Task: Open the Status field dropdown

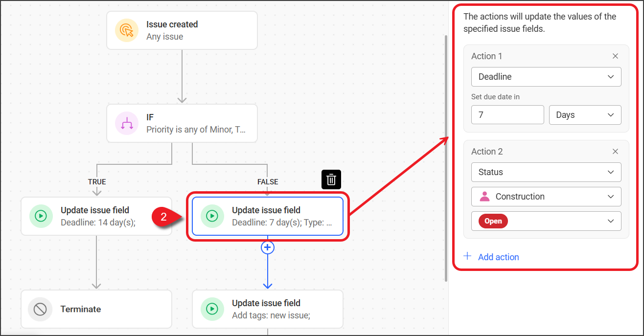Action: [546, 172]
